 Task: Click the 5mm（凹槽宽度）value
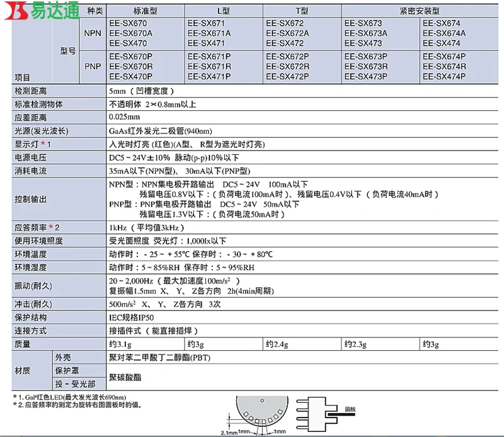141,91
